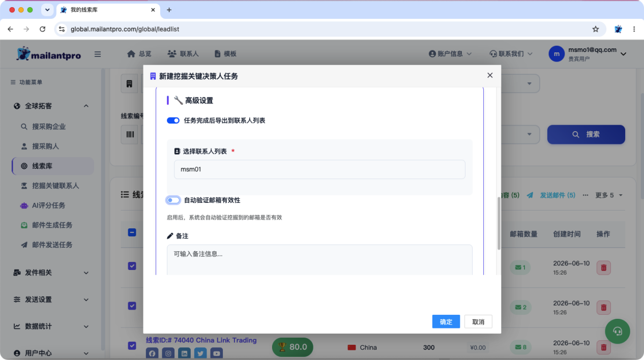Click the mailantpro logo
Screen dimensions: 644x360
[49, 54]
